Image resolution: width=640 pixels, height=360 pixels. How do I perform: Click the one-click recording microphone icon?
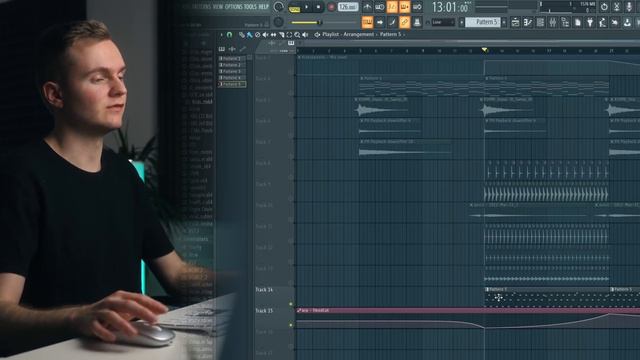629,7
